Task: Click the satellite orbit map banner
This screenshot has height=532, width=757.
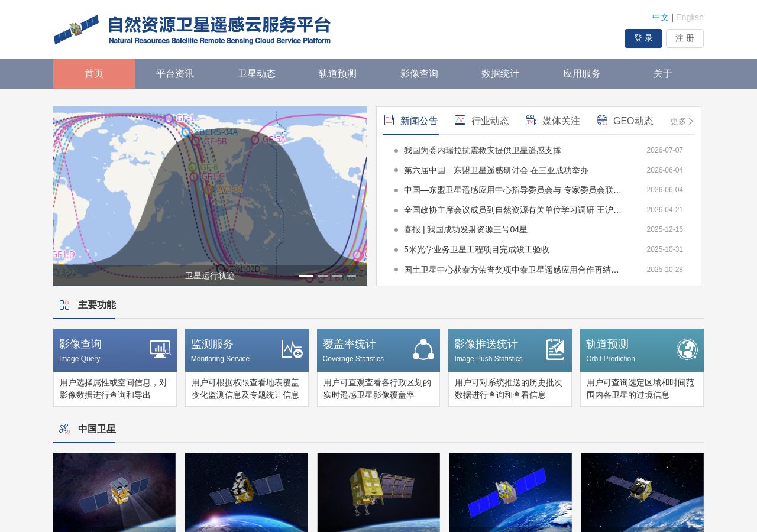Action: click(210, 196)
